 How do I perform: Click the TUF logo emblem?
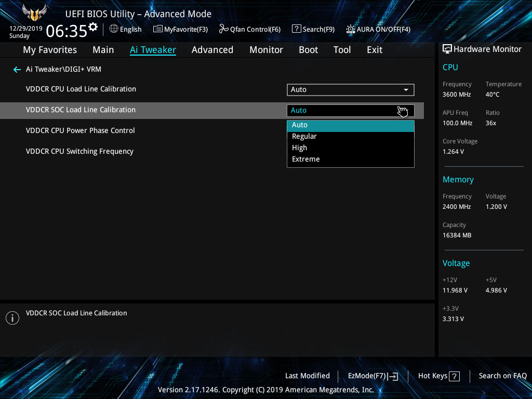click(x=34, y=13)
